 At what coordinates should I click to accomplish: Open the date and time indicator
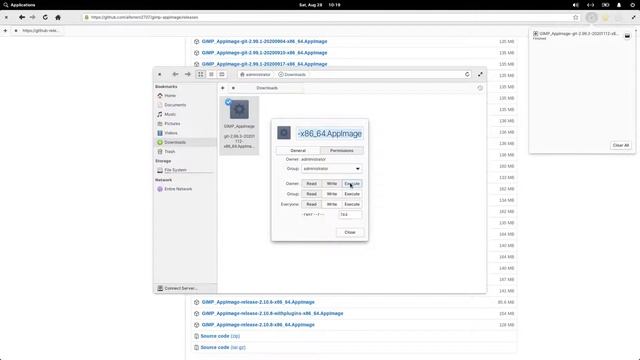(x=320, y=5)
